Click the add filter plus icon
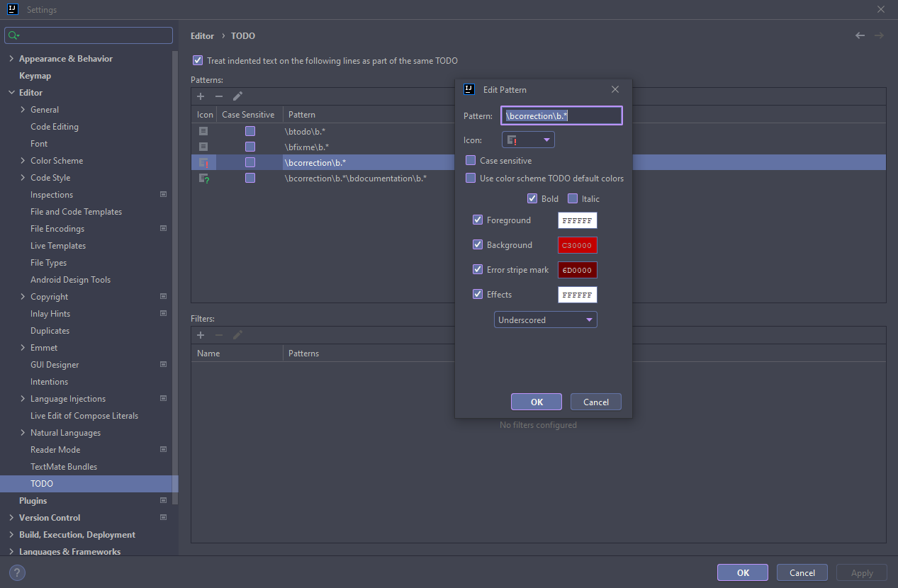 click(201, 335)
